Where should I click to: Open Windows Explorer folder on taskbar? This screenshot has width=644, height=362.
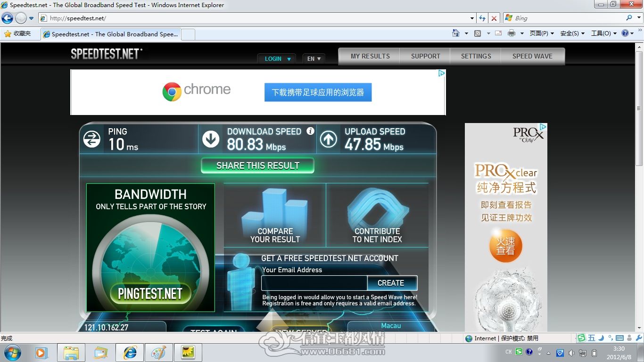pyautogui.click(x=71, y=353)
